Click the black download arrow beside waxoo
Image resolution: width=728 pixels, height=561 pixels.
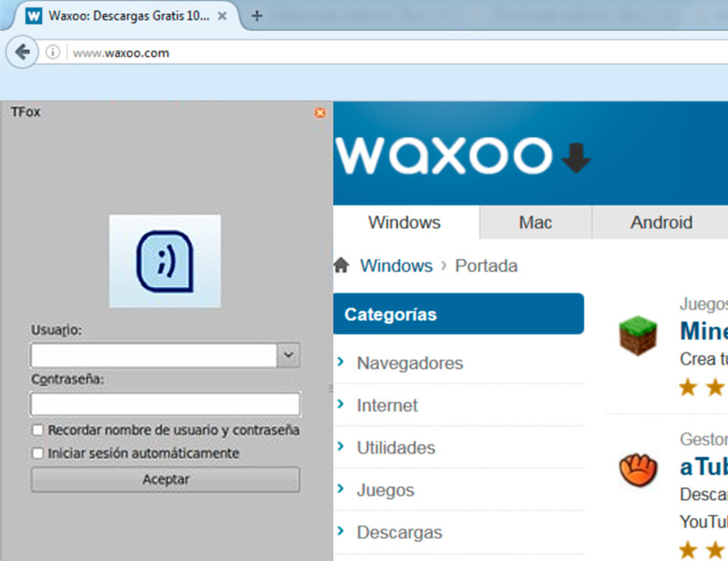tap(576, 158)
